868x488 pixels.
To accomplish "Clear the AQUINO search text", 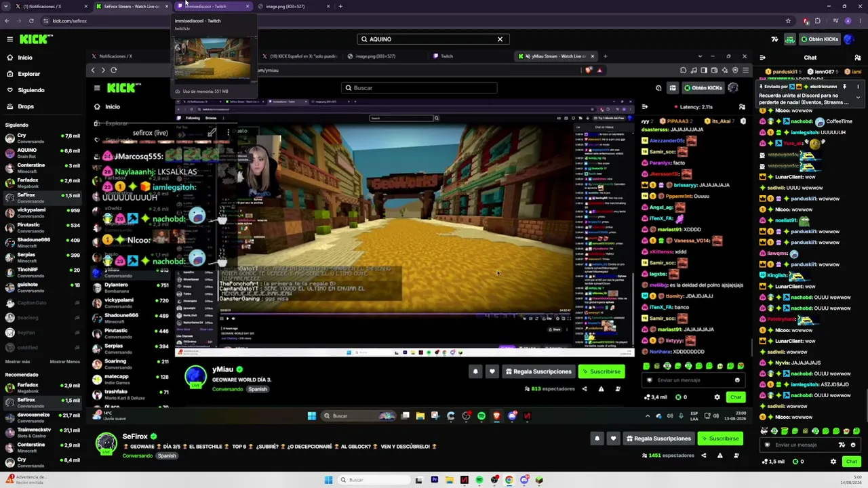I will (500, 39).
